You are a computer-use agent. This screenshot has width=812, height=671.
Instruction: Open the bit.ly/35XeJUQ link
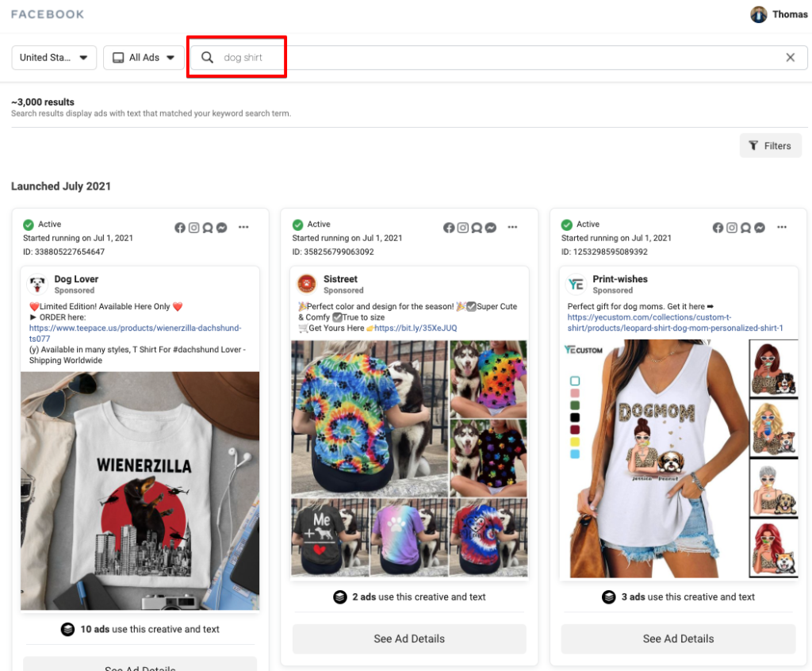click(x=416, y=328)
